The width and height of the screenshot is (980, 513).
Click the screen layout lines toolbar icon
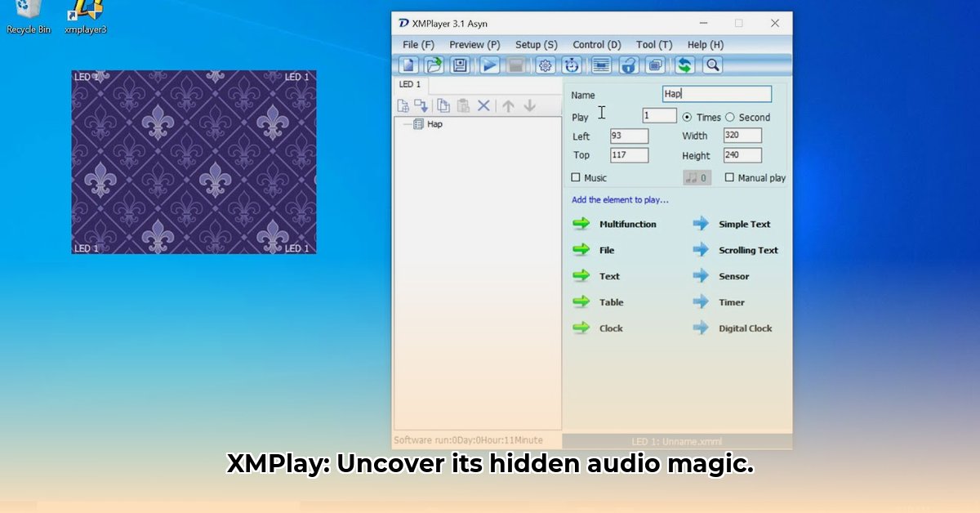click(x=602, y=65)
